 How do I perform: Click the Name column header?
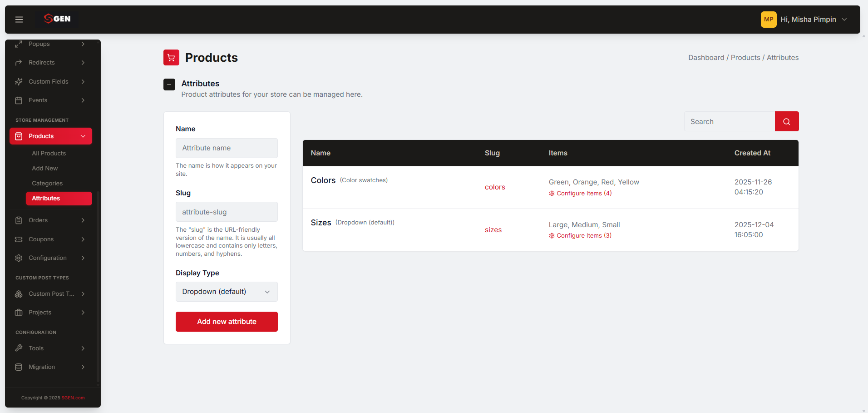point(321,153)
